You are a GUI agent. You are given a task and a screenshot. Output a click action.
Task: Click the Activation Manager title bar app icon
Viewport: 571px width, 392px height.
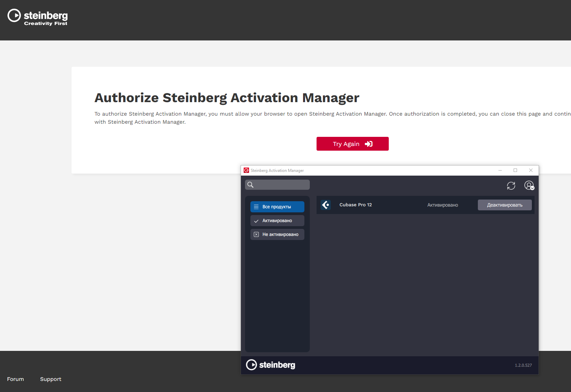(246, 171)
